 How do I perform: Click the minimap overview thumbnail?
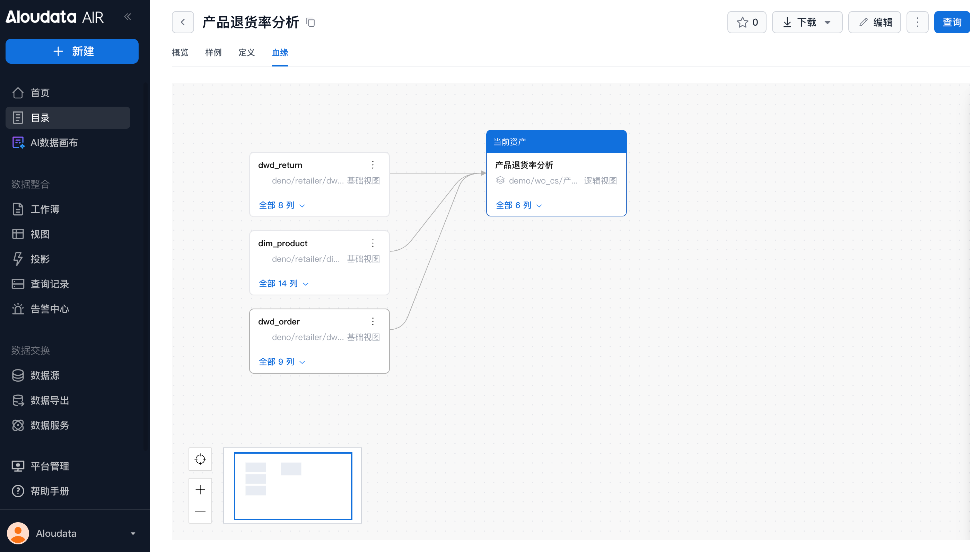coord(292,486)
